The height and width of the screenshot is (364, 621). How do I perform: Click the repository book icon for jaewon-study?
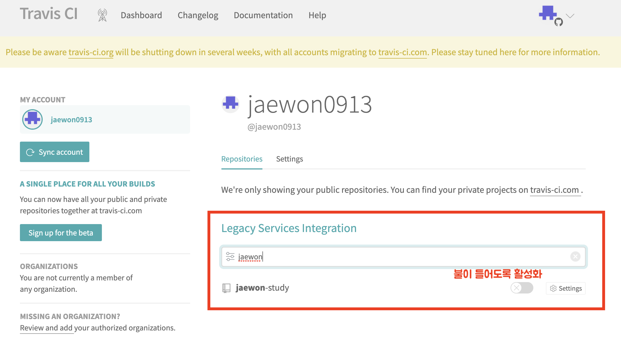coord(226,288)
